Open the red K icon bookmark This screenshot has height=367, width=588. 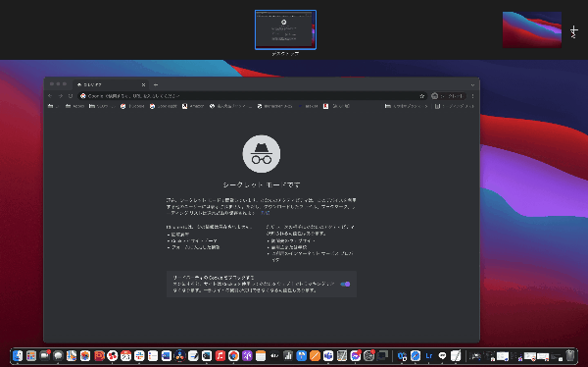[x=336, y=106]
